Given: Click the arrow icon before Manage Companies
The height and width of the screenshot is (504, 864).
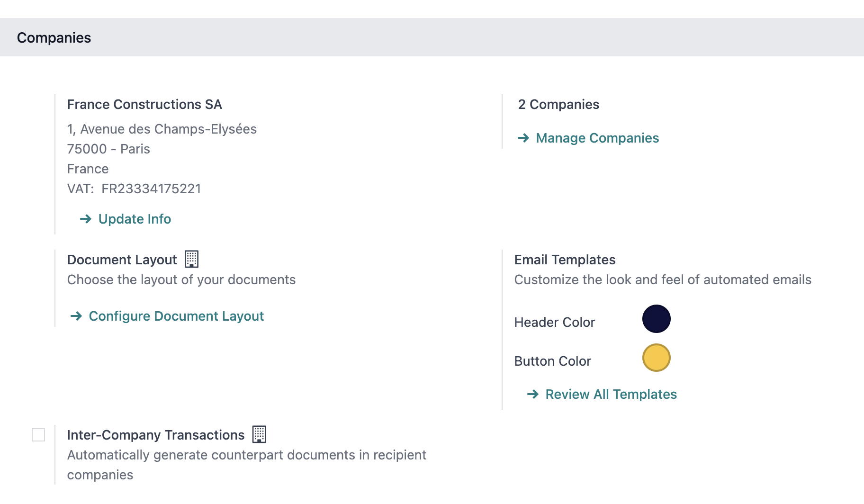Looking at the screenshot, I should (523, 138).
